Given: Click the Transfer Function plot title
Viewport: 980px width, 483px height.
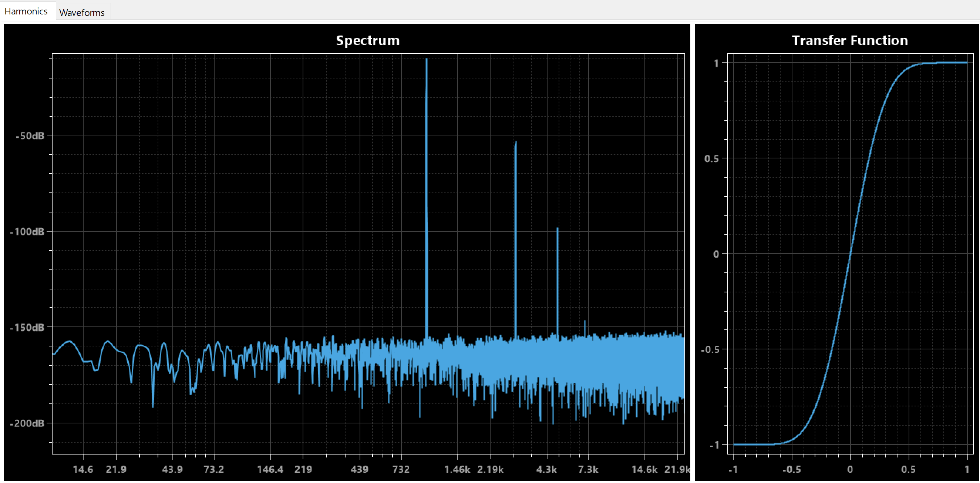Looking at the screenshot, I should 849,40.
